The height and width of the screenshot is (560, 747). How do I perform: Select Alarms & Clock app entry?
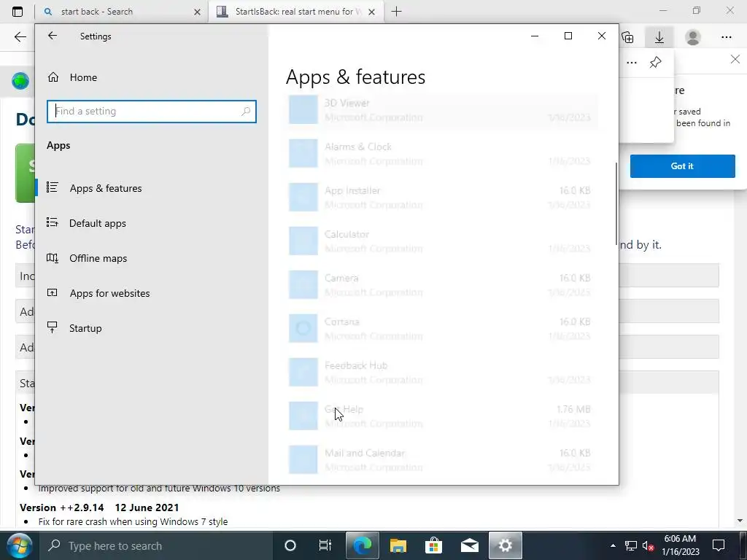point(442,153)
